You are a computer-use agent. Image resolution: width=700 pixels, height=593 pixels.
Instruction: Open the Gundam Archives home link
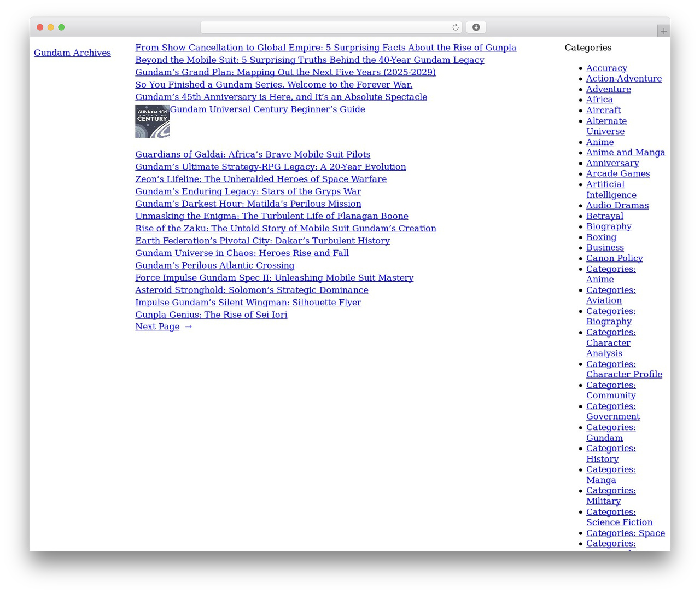tap(72, 53)
